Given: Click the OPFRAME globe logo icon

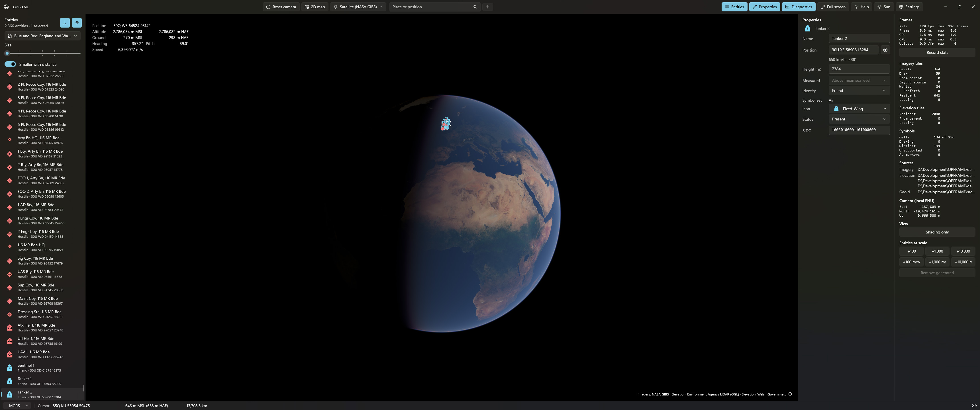Looking at the screenshot, I should pyautogui.click(x=6, y=7).
